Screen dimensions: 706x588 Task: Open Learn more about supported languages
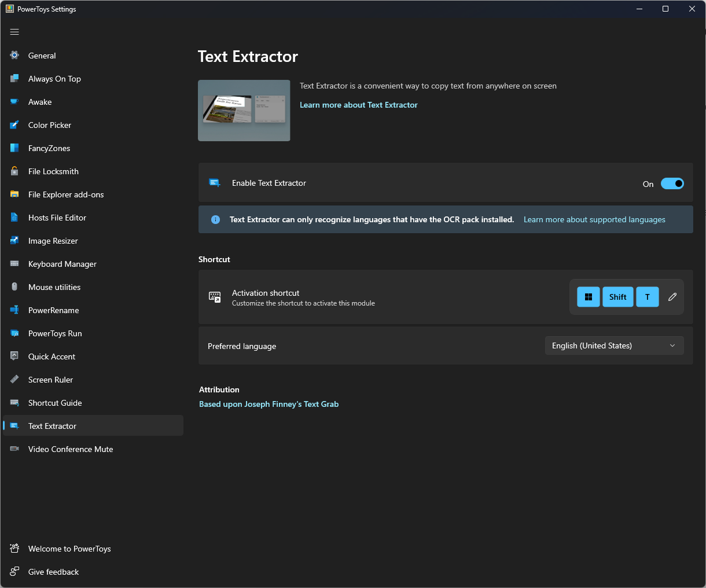coord(594,219)
